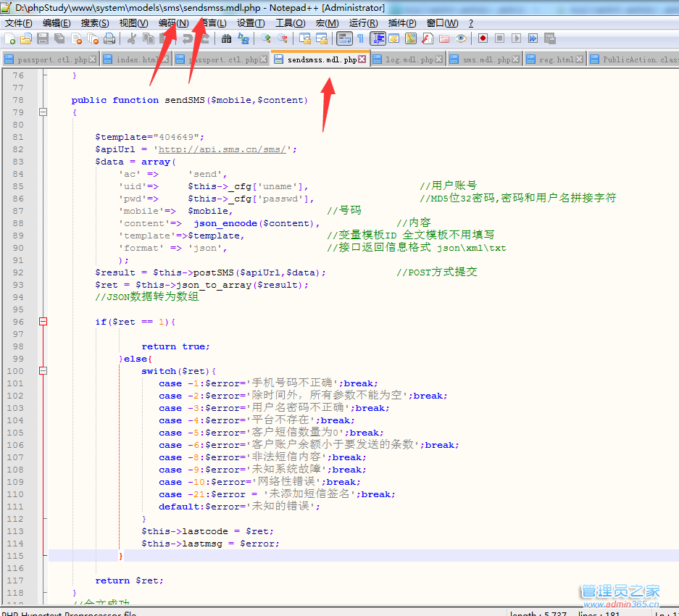Image resolution: width=679 pixels, height=616 pixels.
Task: Toggle the Indent Guide toolbar button
Action: click(378, 38)
